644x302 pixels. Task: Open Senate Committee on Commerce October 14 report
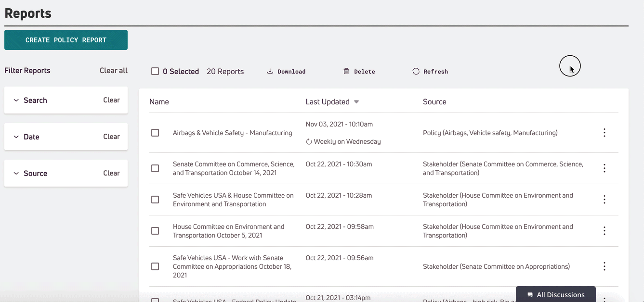pos(234,168)
